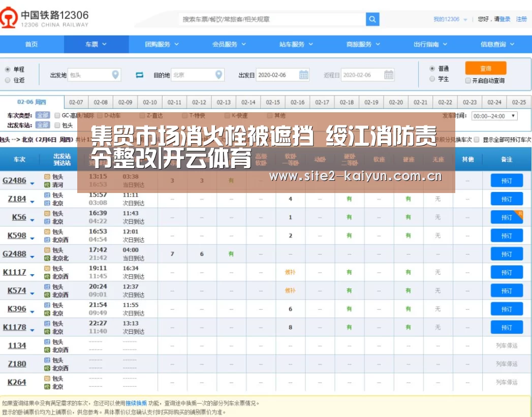The height and width of the screenshot is (417, 532).
Task: Open the 站车服务 menu
Action: [x=296, y=44]
